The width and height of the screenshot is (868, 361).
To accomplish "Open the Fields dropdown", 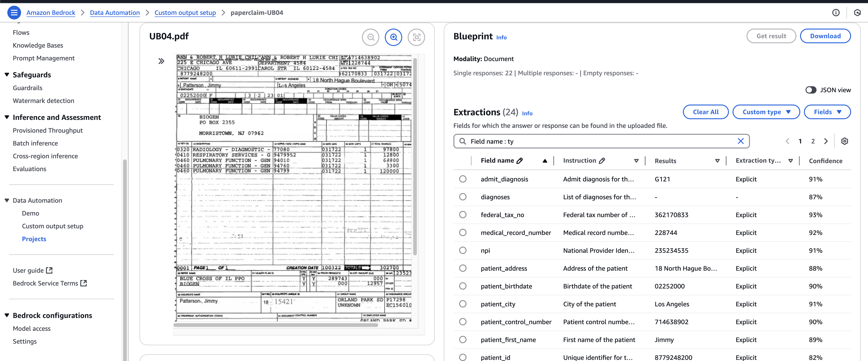I will [x=827, y=112].
